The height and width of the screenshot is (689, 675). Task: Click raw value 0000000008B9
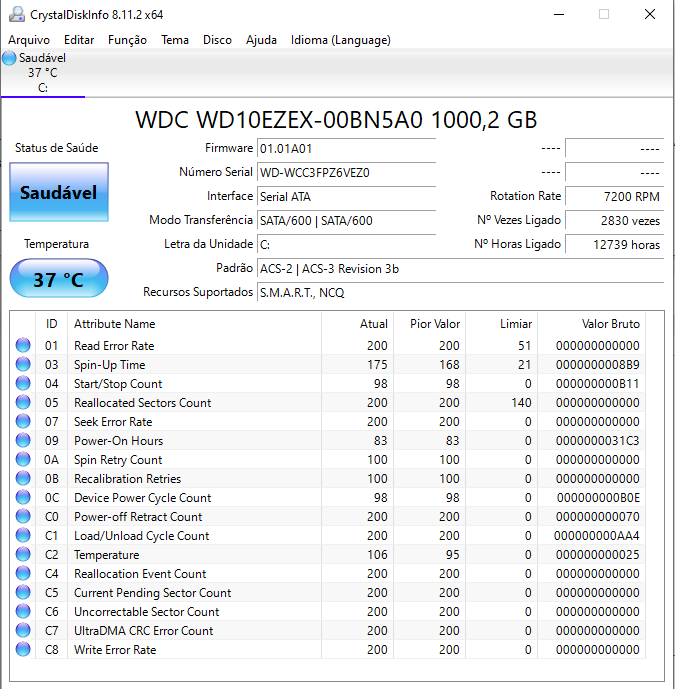click(x=597, y=365)
